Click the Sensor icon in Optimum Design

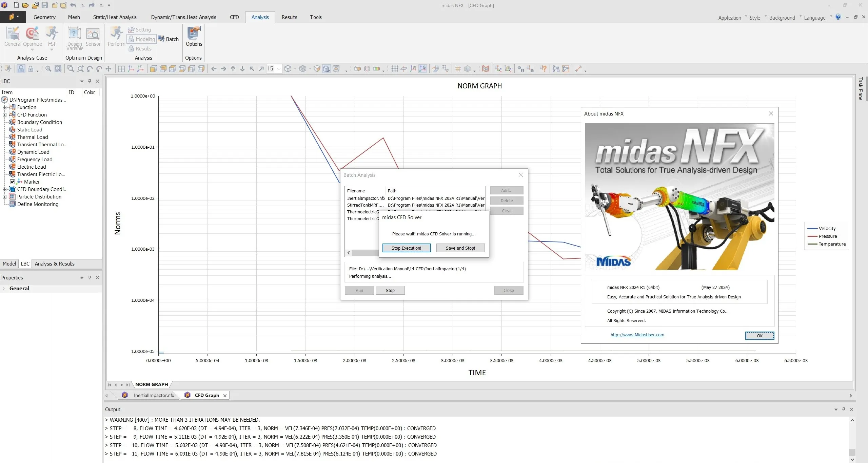pos(93,37)
